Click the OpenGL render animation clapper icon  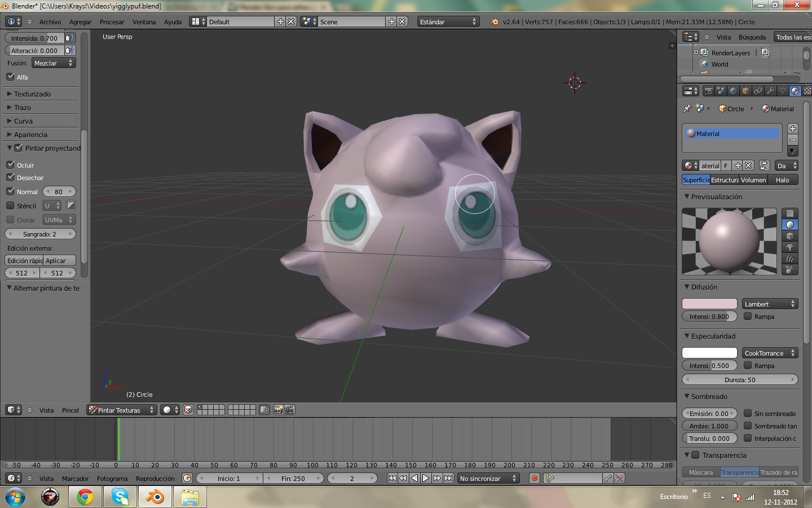coord(289,410)
